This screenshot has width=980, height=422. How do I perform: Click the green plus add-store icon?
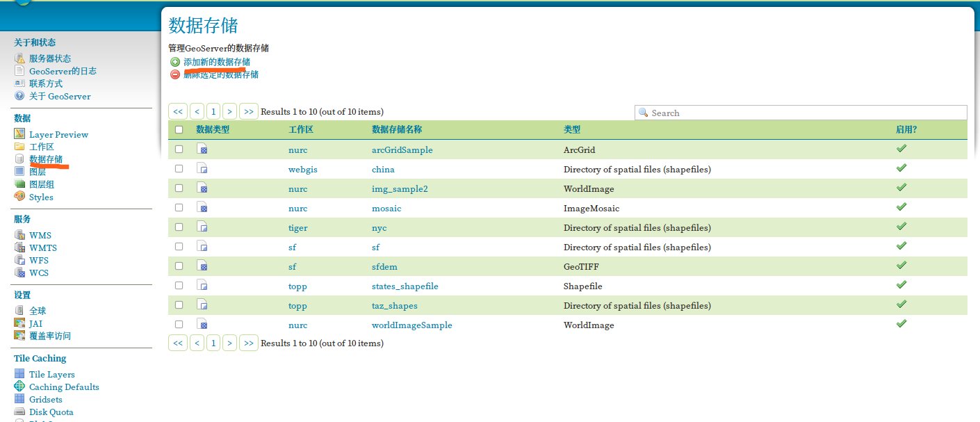(175, 62)
